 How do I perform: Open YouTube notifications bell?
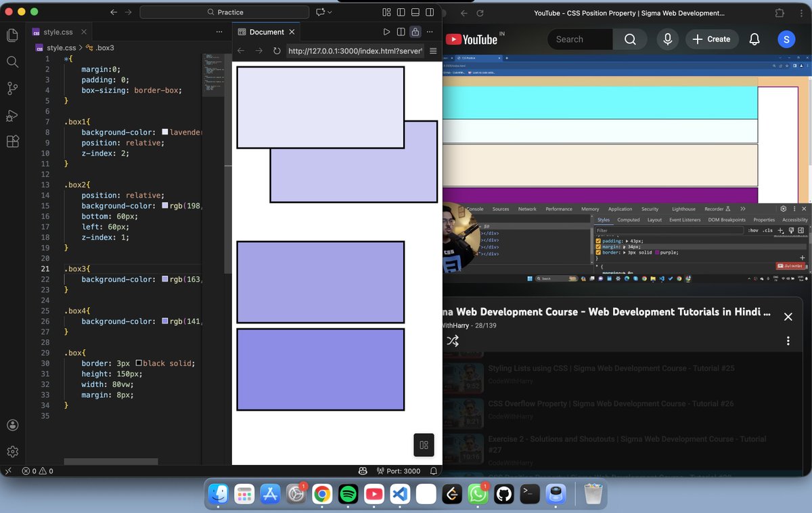coord(754,39)
